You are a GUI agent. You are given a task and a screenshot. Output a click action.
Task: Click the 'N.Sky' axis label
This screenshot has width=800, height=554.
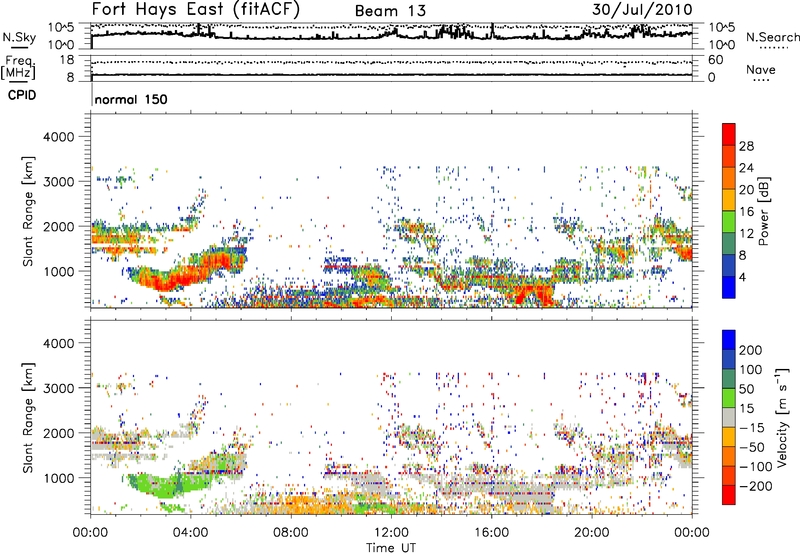pyautogui.click(x=19, y=37)
